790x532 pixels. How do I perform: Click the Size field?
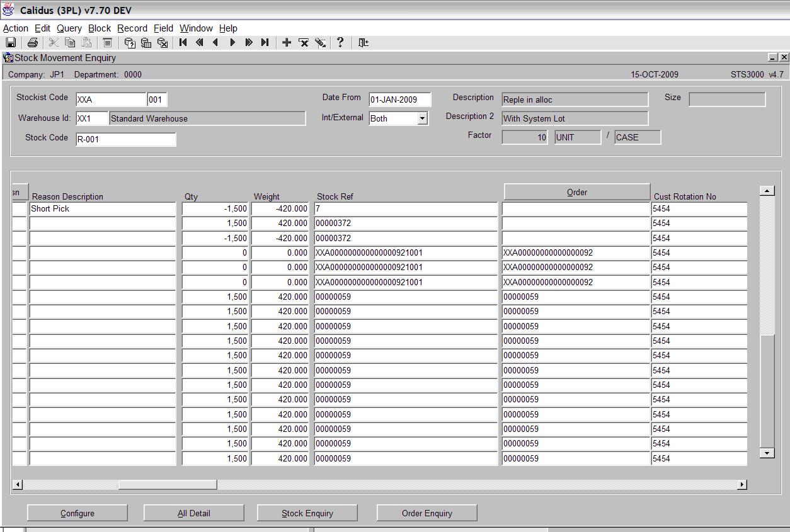[727, 99]
